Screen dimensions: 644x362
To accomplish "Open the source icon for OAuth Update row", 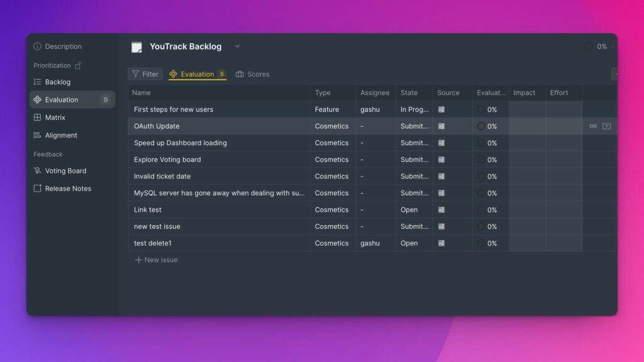I will pyautogui.click(x=441, y=126).
